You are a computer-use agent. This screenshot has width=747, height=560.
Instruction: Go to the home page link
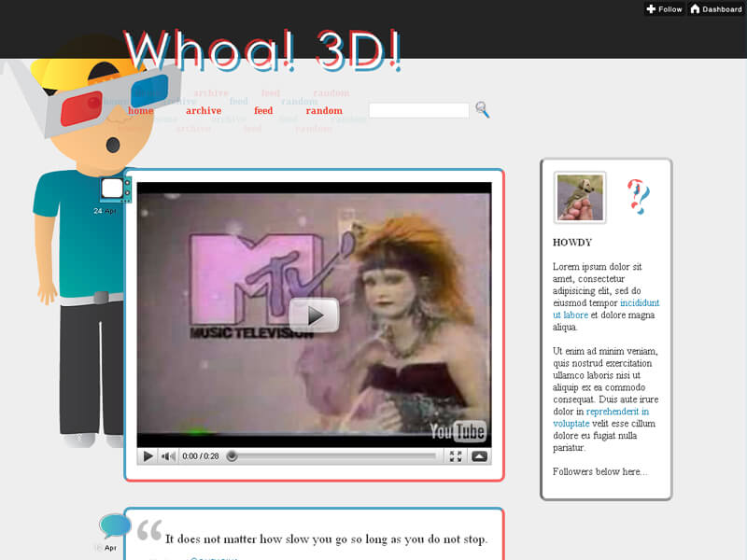(x=141, y=110)
